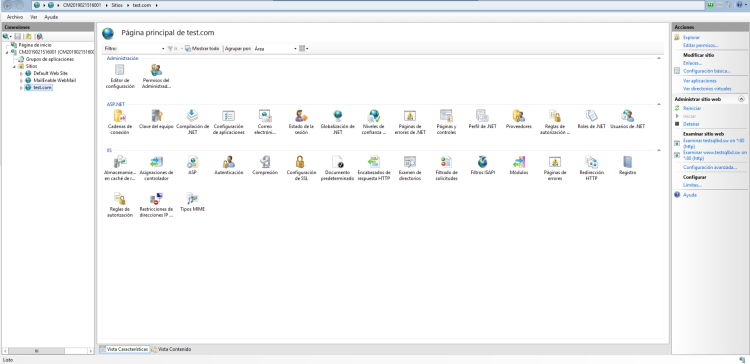The height and width of the screenshot is (364, 750).
Task: Open Permisos del Administrador feature
Action: 156,77
